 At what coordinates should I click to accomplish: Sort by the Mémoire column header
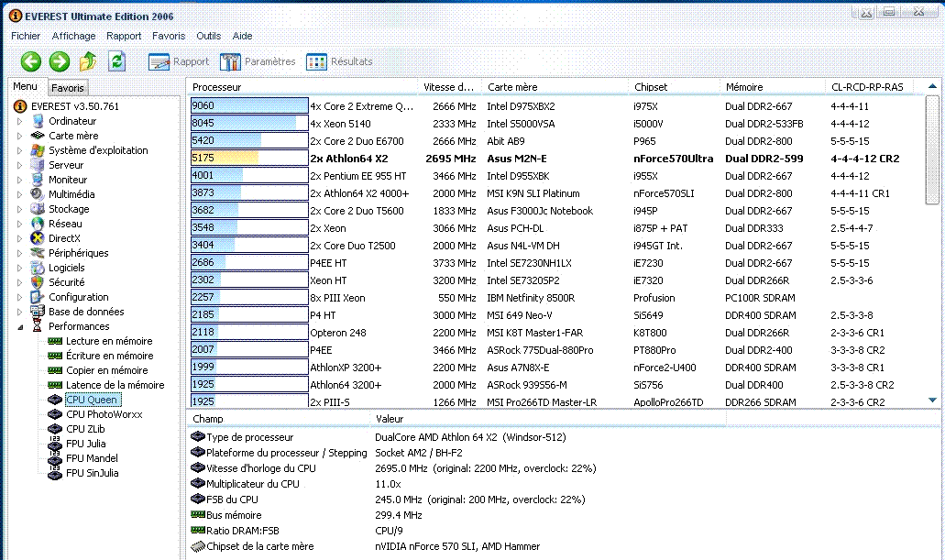pos(773,87)
